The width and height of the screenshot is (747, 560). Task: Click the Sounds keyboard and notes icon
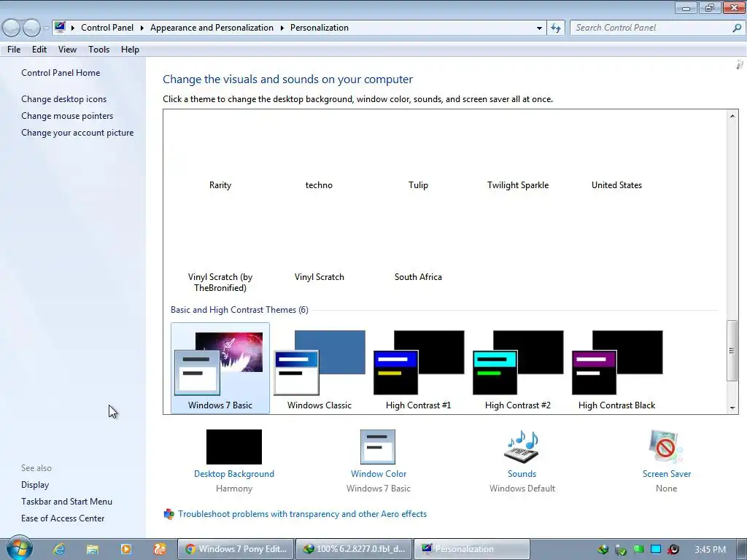(x=522, y=447)
